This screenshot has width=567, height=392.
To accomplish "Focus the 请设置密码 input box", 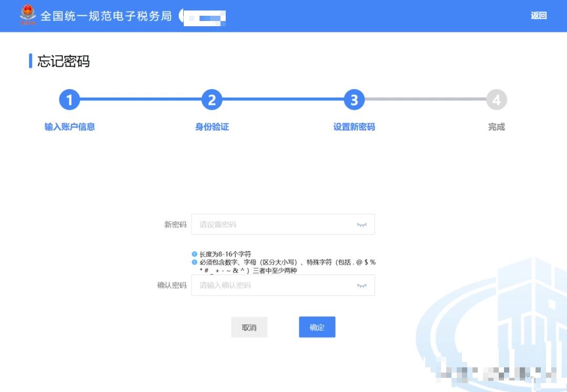I will pos(273,225).
